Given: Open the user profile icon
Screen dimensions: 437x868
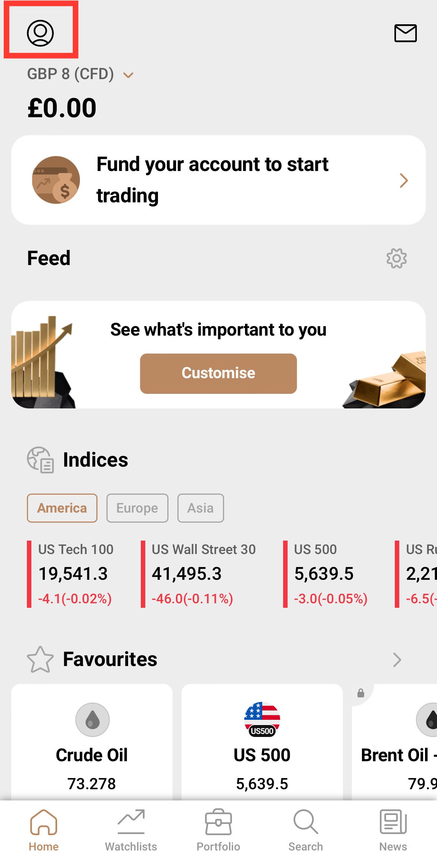Looking at the screenshot, I should point(40,33).
